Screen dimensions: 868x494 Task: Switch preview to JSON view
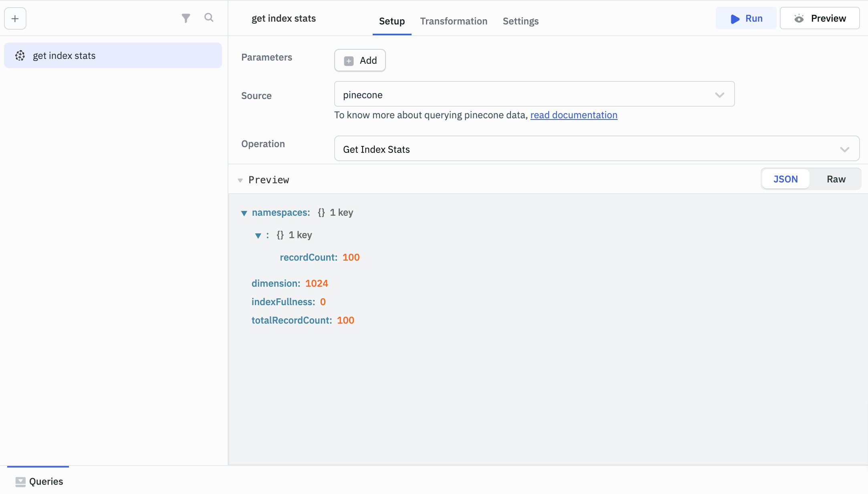coord(785,179)
